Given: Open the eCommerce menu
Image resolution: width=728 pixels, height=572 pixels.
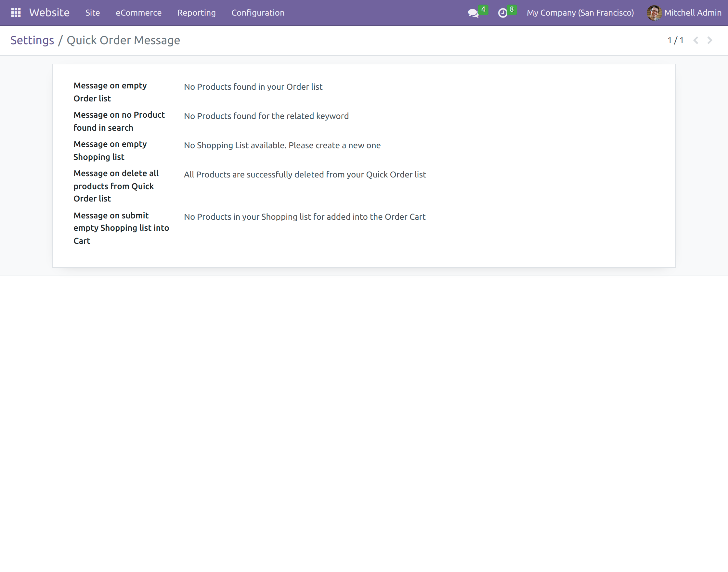Looking at the screenshot, I should click(139, 13).
